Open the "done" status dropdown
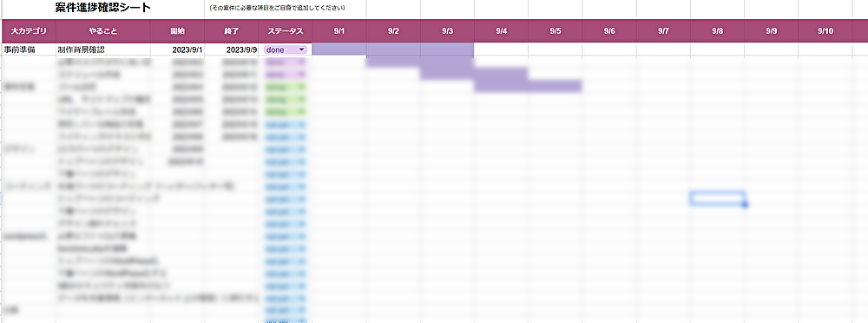Viewport: 868px width, 323px height. click(286, 49)
